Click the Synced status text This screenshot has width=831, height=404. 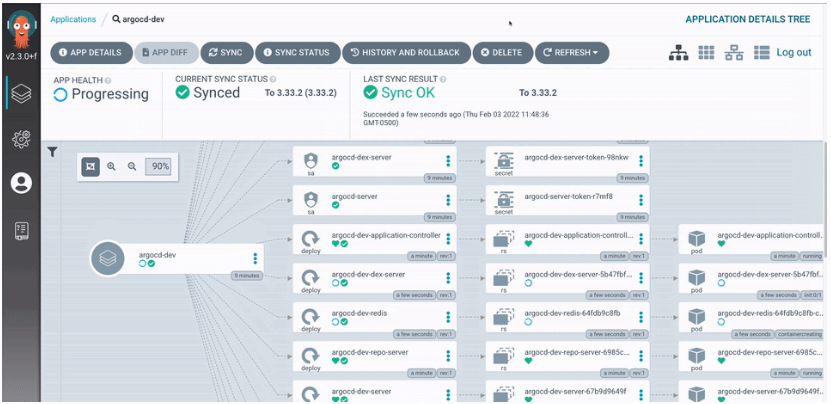(216, 93)
